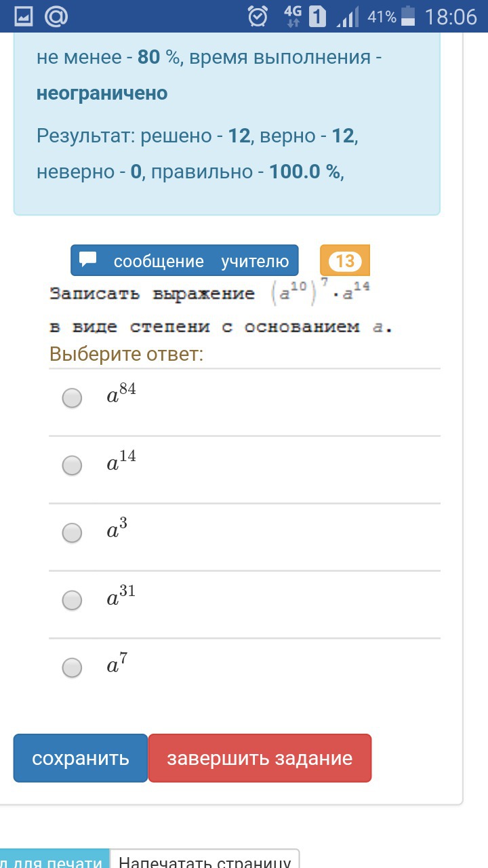Click the orange question number 13 badge
The image size is (488, 868).
[345, 260]
